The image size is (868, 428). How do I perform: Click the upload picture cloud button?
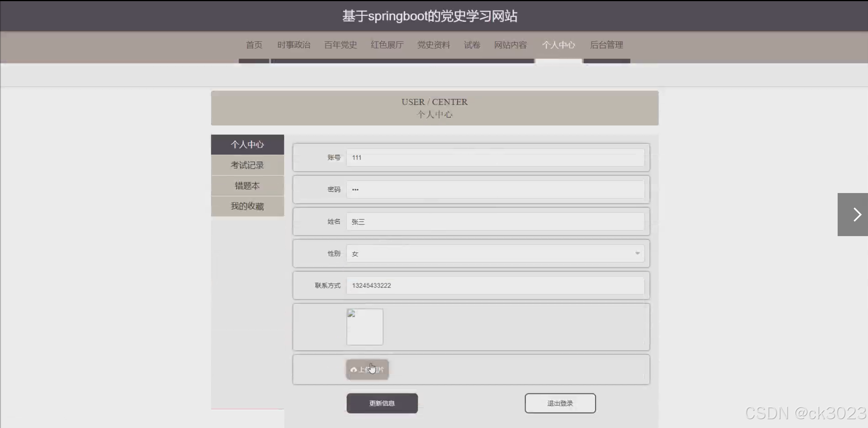[367, 370]
